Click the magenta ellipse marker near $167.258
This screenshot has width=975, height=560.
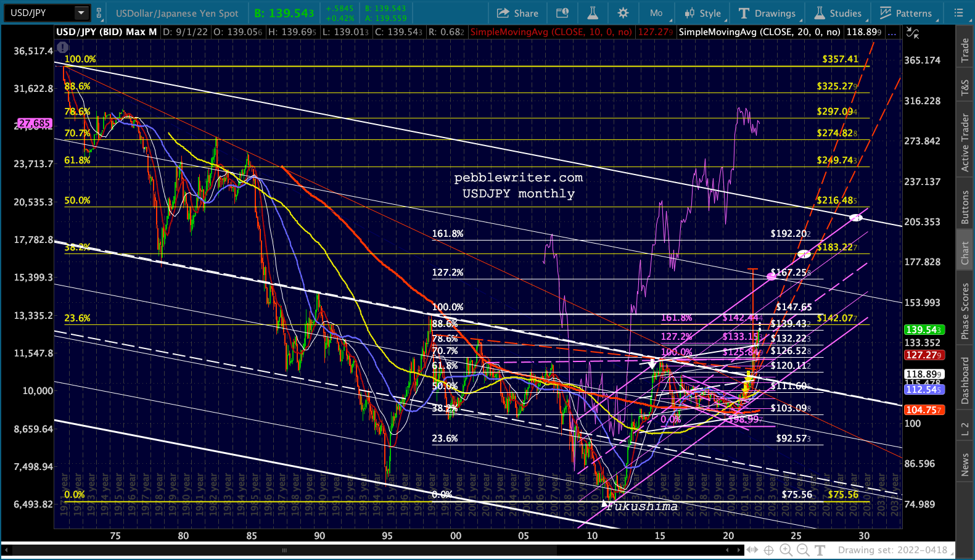pyautogui.click(x=771, y=276)
